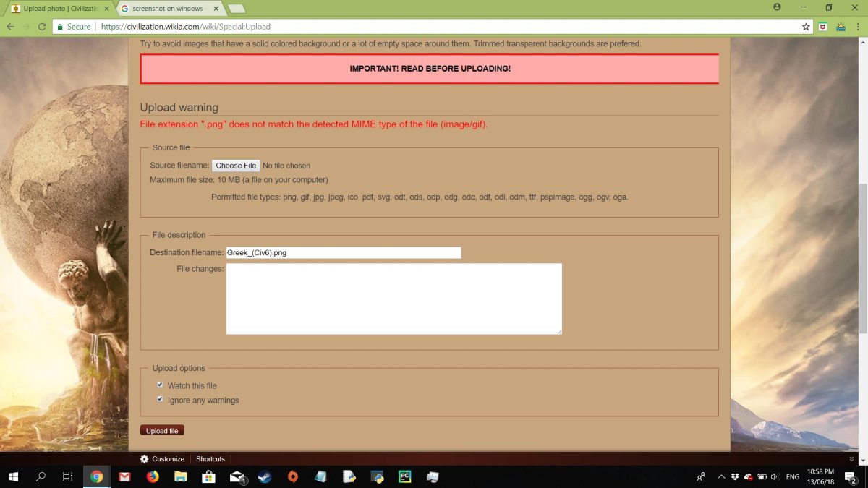Uncheck the Watch this file checkbox

click(x=160, y=385)
